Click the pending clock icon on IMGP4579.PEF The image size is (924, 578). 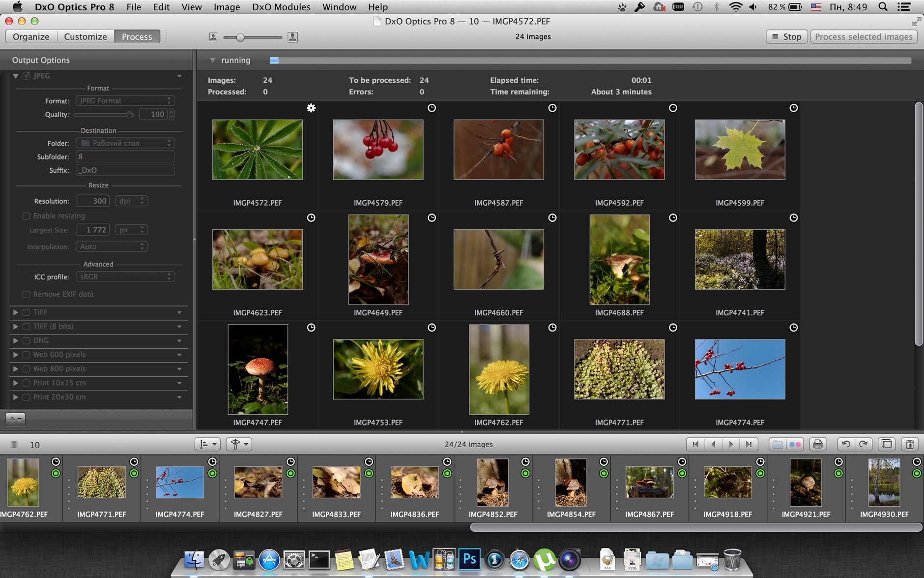click(432, 108)
